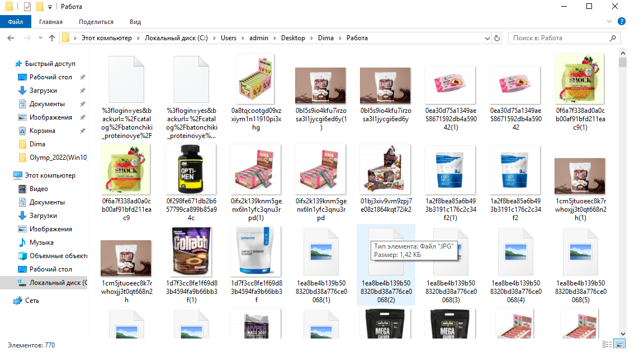The height and width of the screenshot is (362, 644).
Task: Expand the address bar history dropdown
Action: click(487, 38)
